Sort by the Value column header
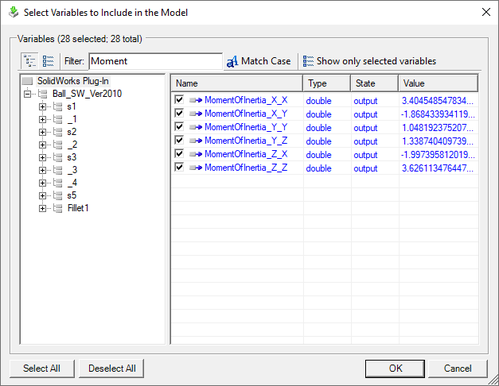 point(438,83)
